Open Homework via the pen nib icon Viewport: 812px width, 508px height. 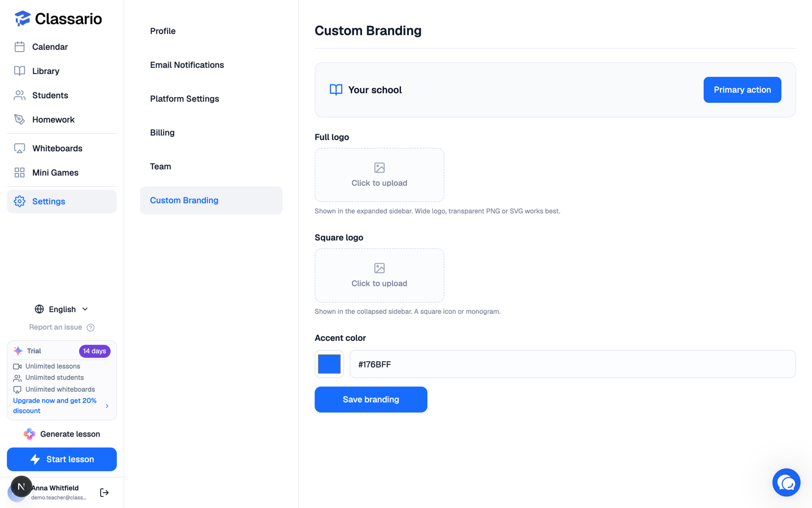(20, 120)
